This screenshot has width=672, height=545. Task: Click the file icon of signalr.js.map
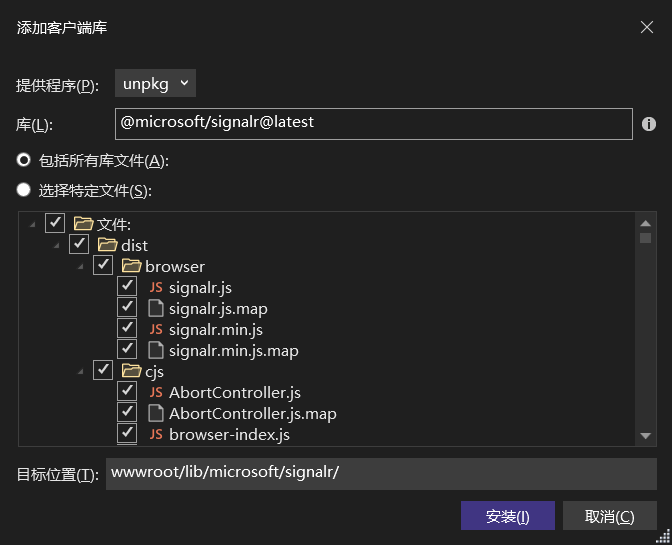(x=156, y=308)
